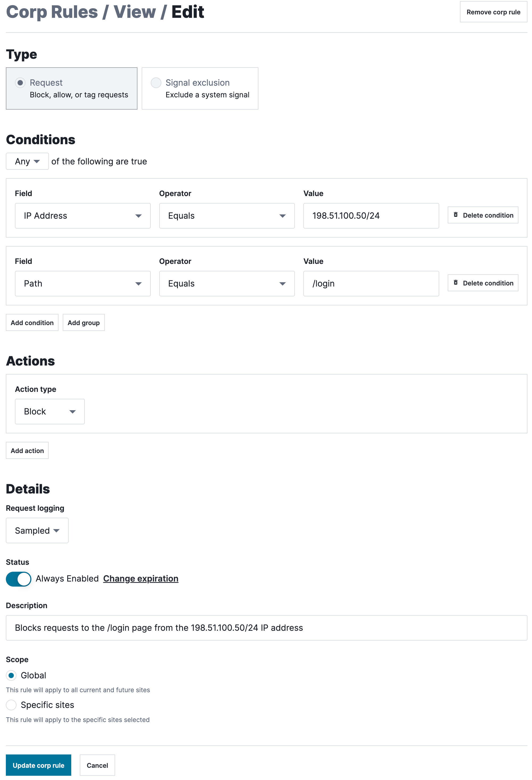
Task: Open the Equals operator dropdown for Path
Action: click(x=227, y=283)
